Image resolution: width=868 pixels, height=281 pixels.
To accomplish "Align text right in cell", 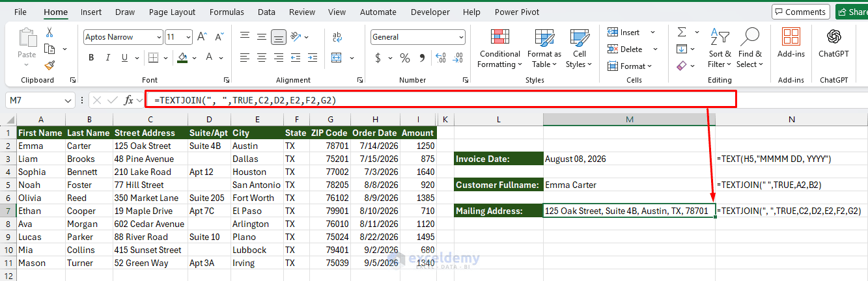I will click(x=279, y=58).
